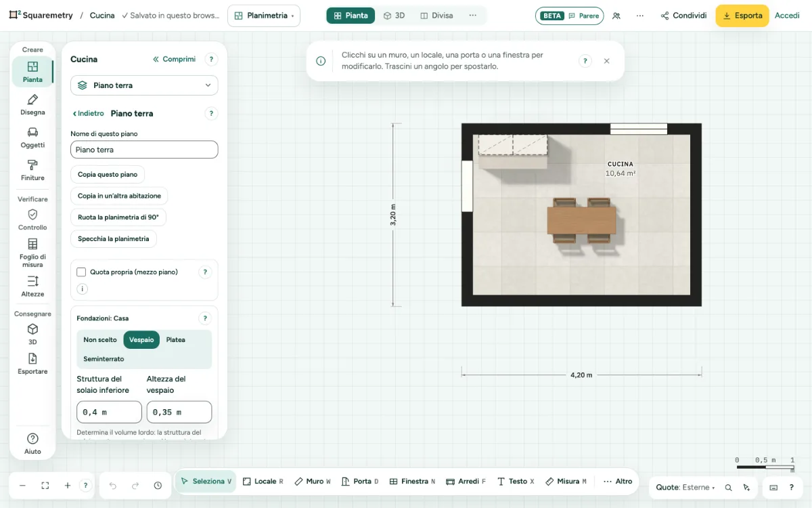Open the keyboard shortcuts icon
Viewport: 812px width, 508px height.
pos(773,488)
